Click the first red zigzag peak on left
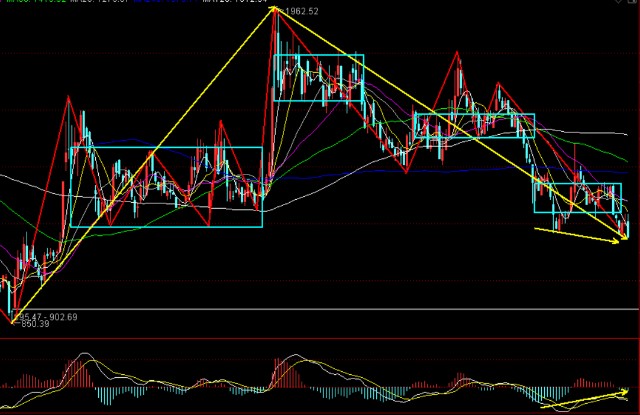 point(68,98)
